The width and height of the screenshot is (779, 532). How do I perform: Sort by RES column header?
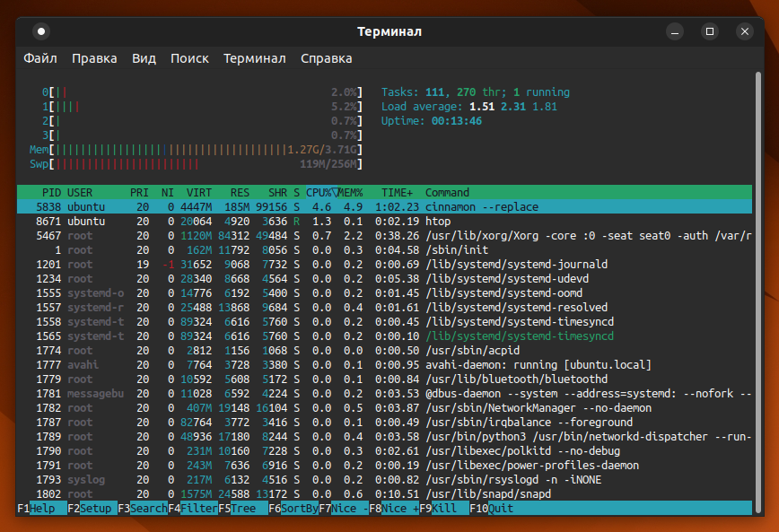click(240, 192)
